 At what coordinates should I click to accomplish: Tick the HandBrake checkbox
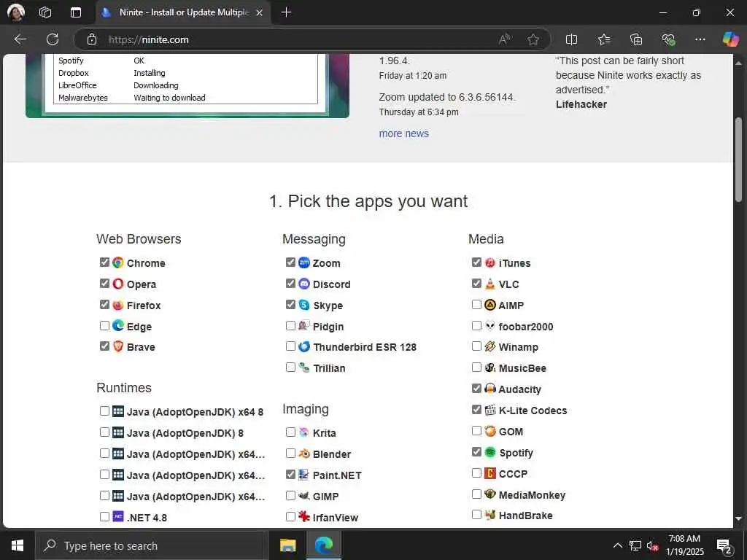click(476, 514)
